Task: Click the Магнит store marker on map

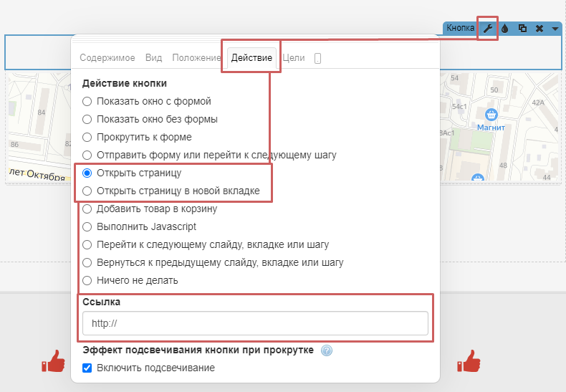Action: coord(491,115)
